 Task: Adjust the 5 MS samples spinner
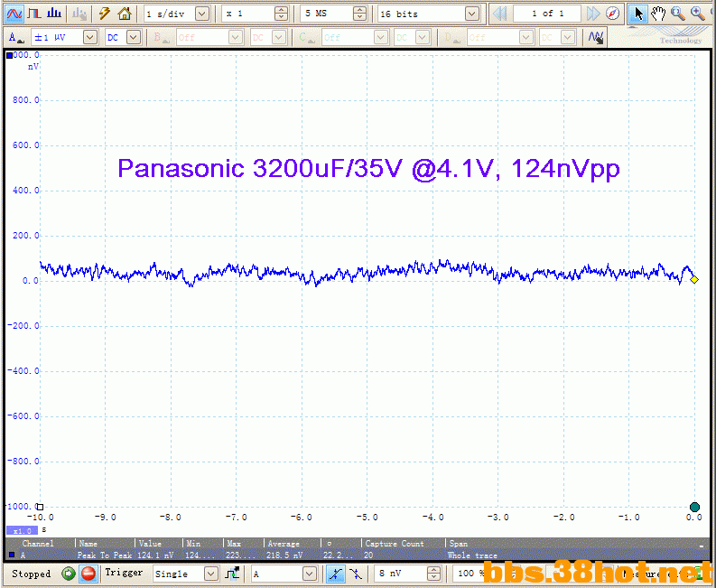click(360, 14)
